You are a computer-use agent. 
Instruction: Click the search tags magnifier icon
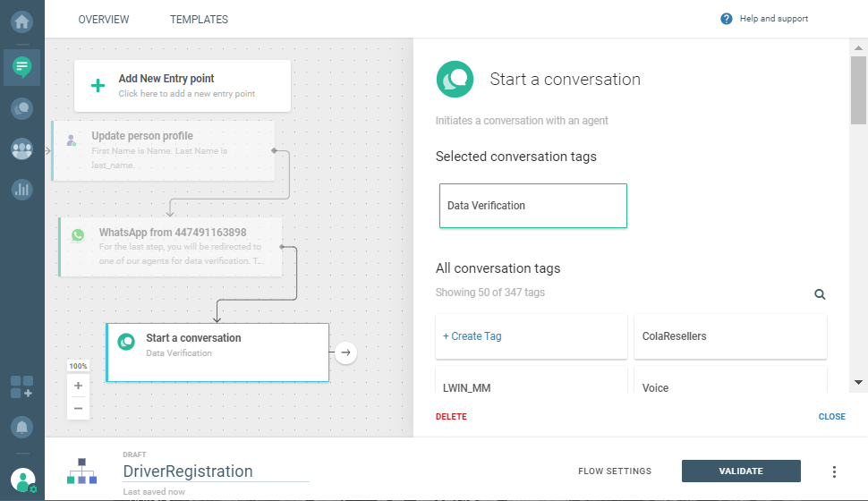coord(820,294)
